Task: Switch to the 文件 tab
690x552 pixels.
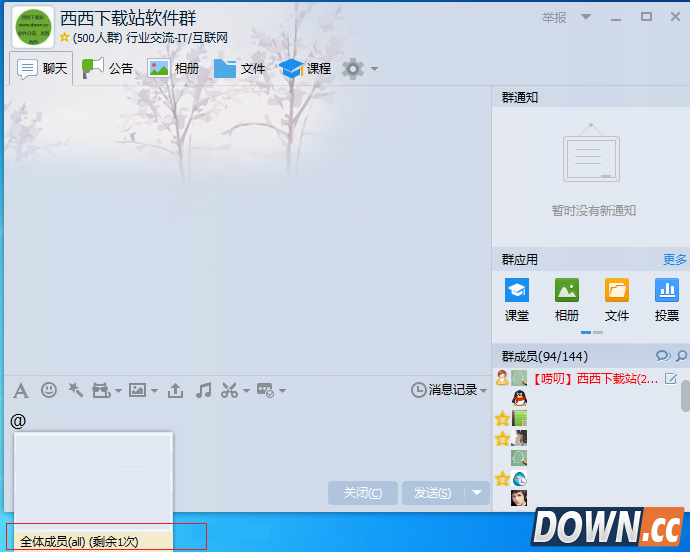Action: tap(239, 69)
